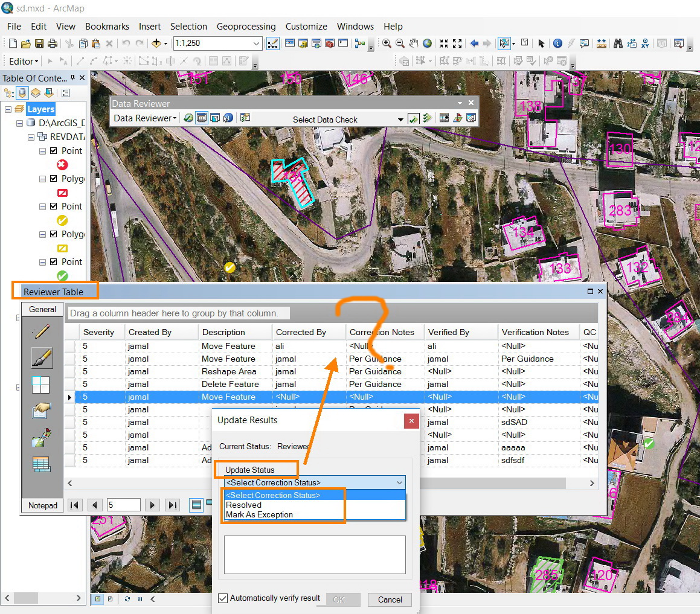700x614 pixels.
Task: Click the Save floppy disk icon
Action: (x=39, y=43)
